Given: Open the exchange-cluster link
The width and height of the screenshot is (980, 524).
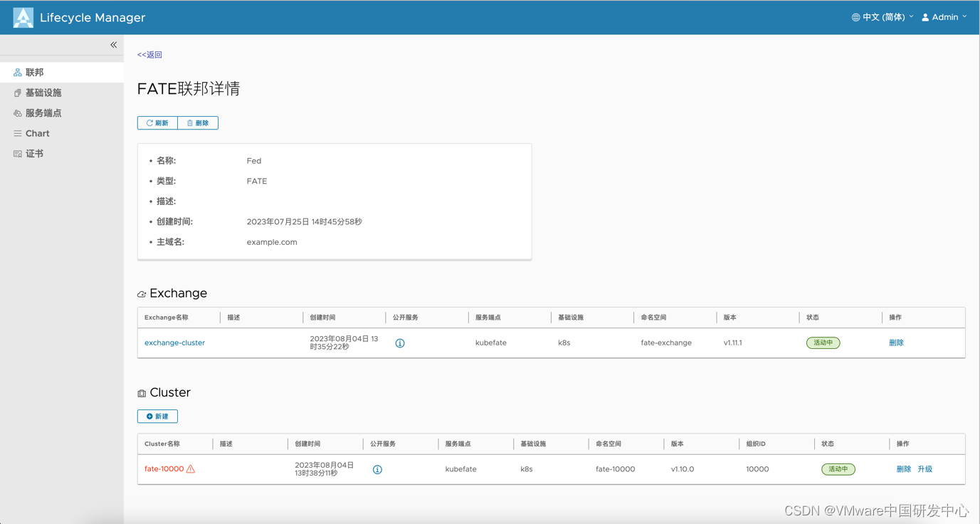Looking at the screenshot, I should pyautogui.click(x=174, y=342).
